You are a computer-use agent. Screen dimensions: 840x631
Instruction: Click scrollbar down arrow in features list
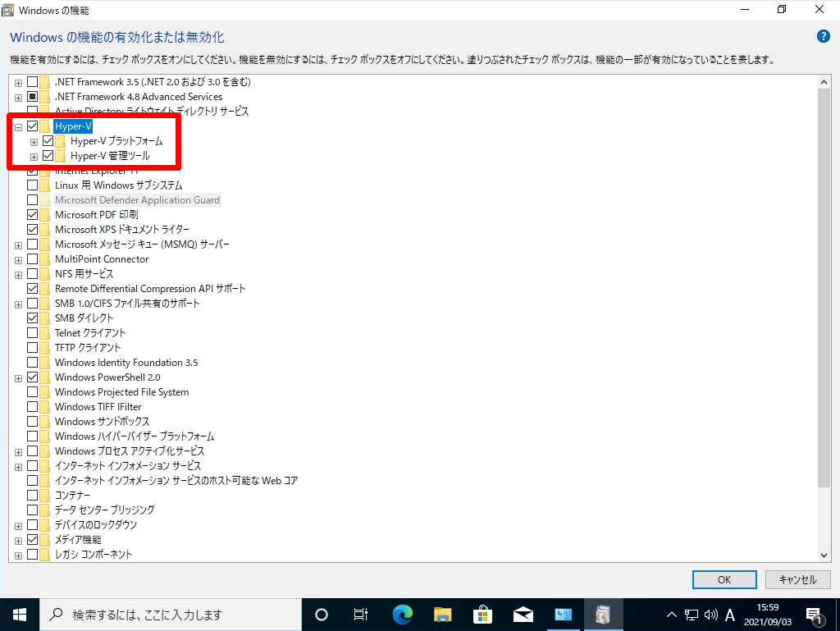click(824, 556)
